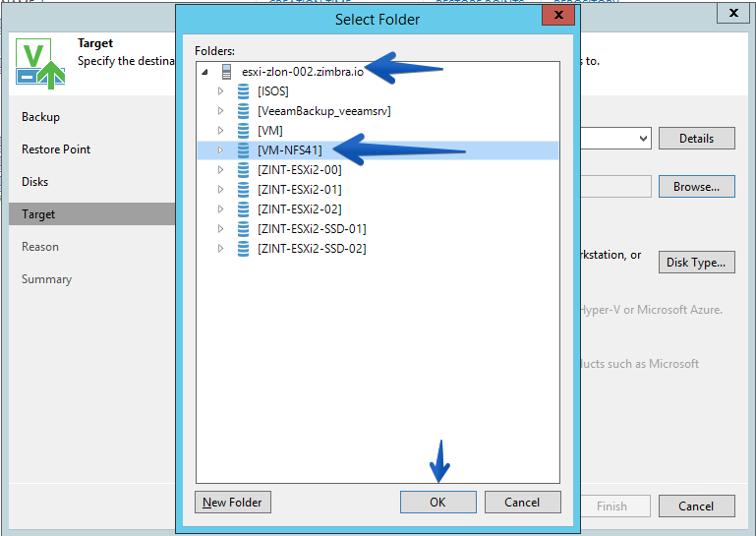Click the ZINT-ESXi2-SSD-02 datastore icon
The image size is (756, 536).
click(244, 249)
